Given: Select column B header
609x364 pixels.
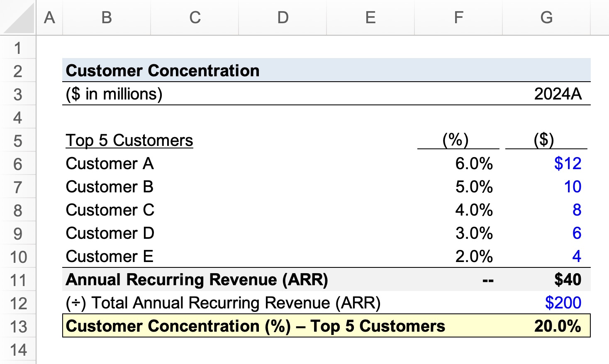Looking at the screenshot, I should click(x=107, y=17).
